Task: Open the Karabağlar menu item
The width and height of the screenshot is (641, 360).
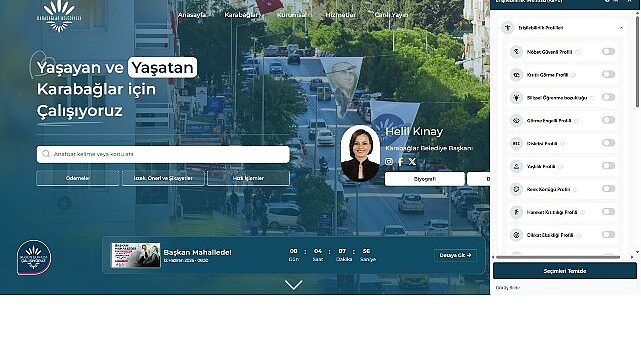Action: tap(241, 15)
